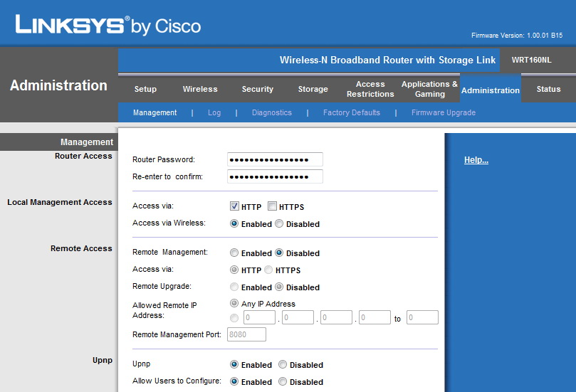Open the Security tab
This screenshot has height=392, width=576.
pos(258,89)
